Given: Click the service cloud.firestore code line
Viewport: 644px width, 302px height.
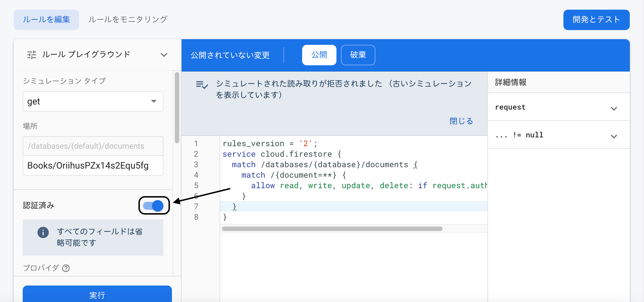Looking at the screenshot, I should 282,154.
